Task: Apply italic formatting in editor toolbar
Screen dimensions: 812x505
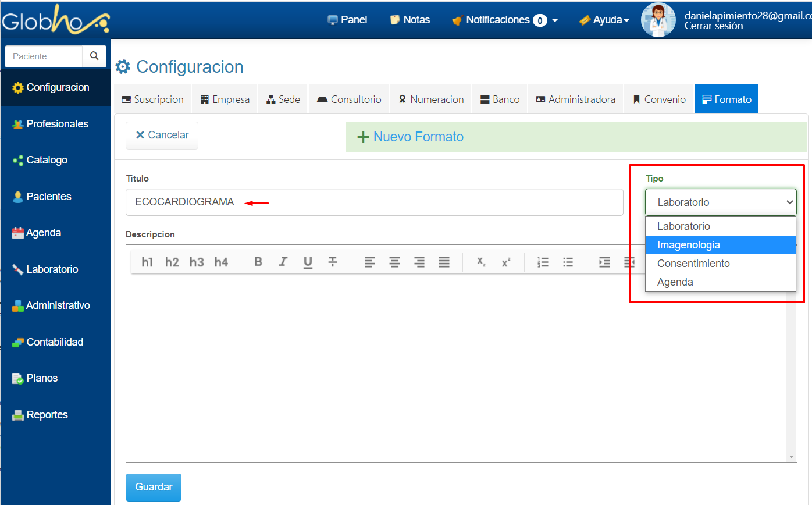Action: [283, 262]
